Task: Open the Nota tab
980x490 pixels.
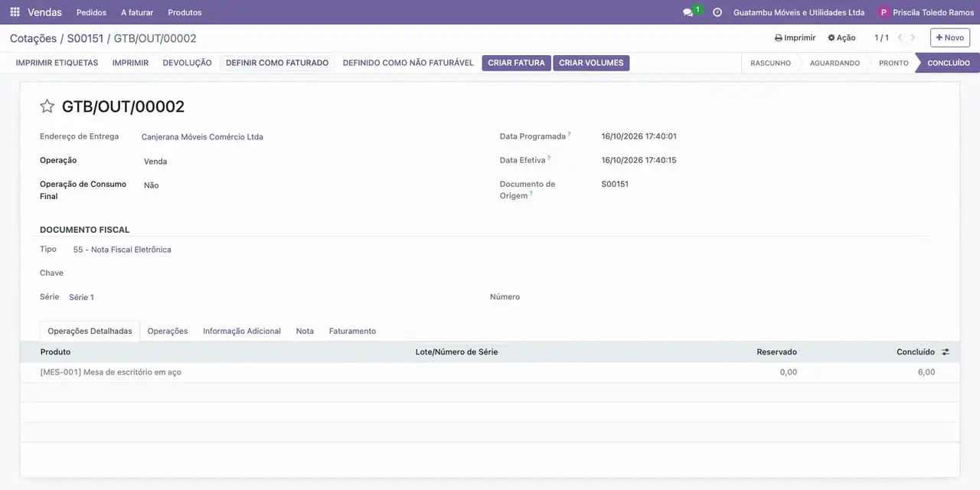Action: (305, 332)
